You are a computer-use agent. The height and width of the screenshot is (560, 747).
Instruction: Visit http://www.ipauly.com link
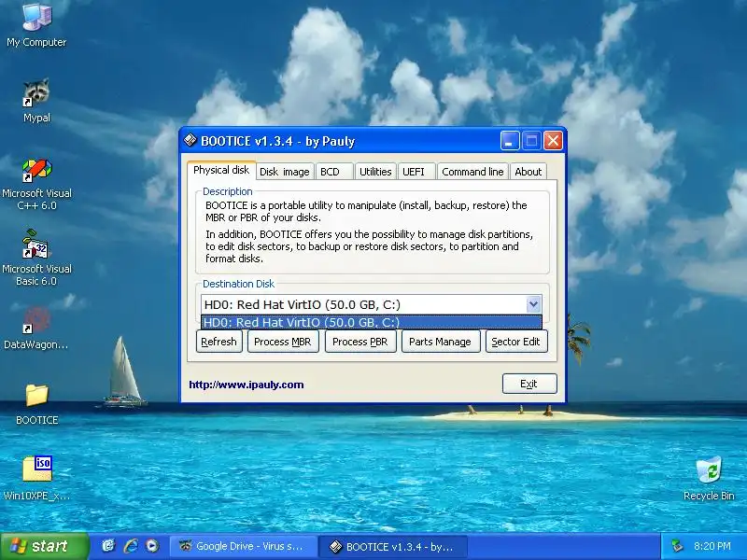tap(247, 385)
